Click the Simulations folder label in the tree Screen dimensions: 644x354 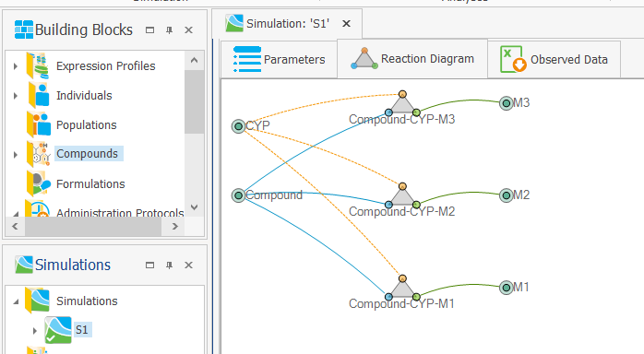(87, 301)
